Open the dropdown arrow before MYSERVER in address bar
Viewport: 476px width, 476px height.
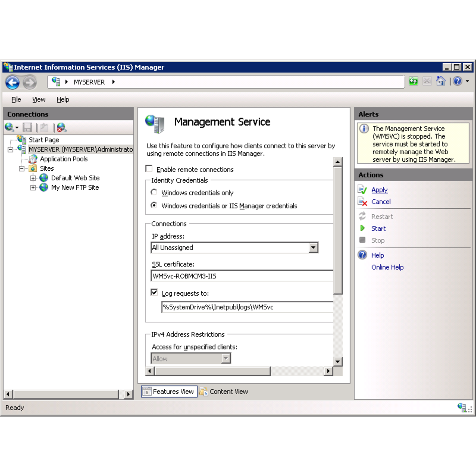pos(66,82)
